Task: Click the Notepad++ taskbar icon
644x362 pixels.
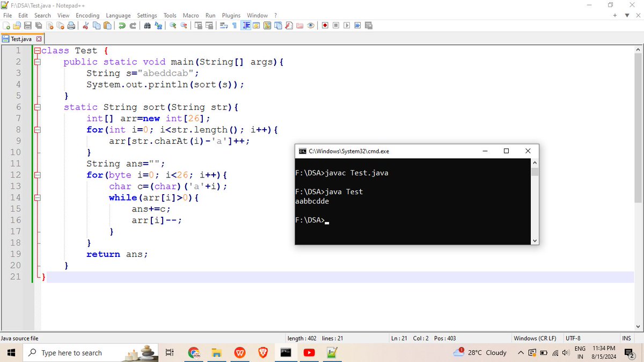Action: [x=332, y=353]
